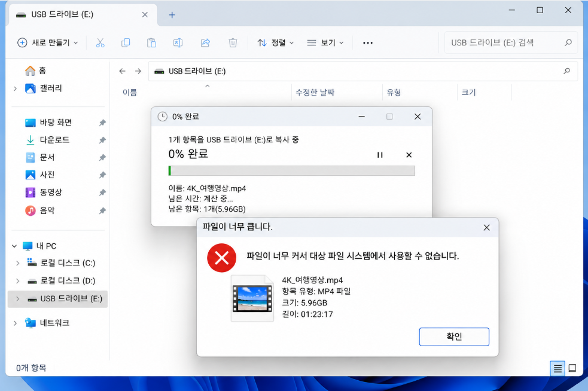The width and height of the screenshot is (588, 391).
Task: Expand the 네트워크 tree chevron
Action: pyautogui.click(x=15, y=323)
